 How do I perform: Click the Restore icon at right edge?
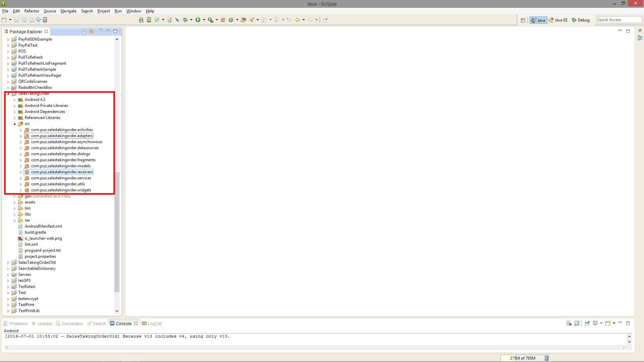click(x=640, y=31)
